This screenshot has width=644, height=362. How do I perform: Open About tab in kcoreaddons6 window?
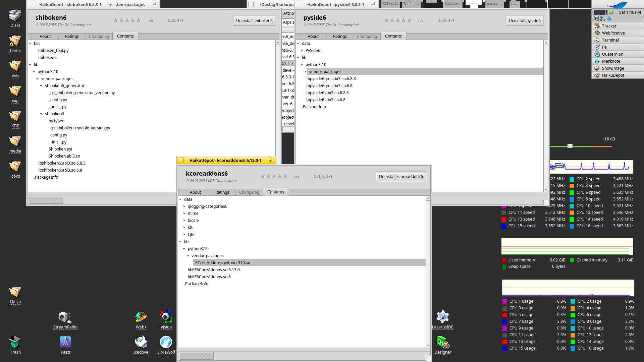click(195, 192)
